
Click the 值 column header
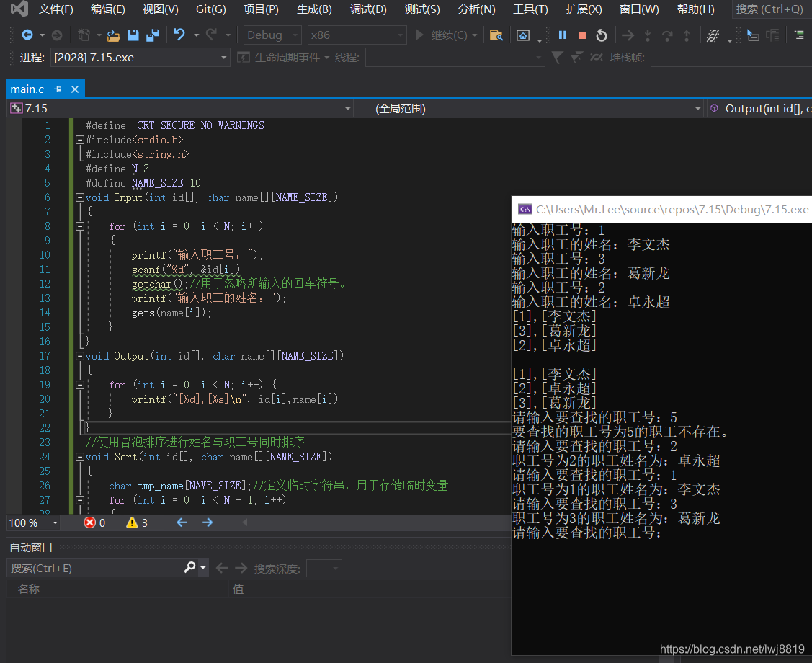[238, 589]
